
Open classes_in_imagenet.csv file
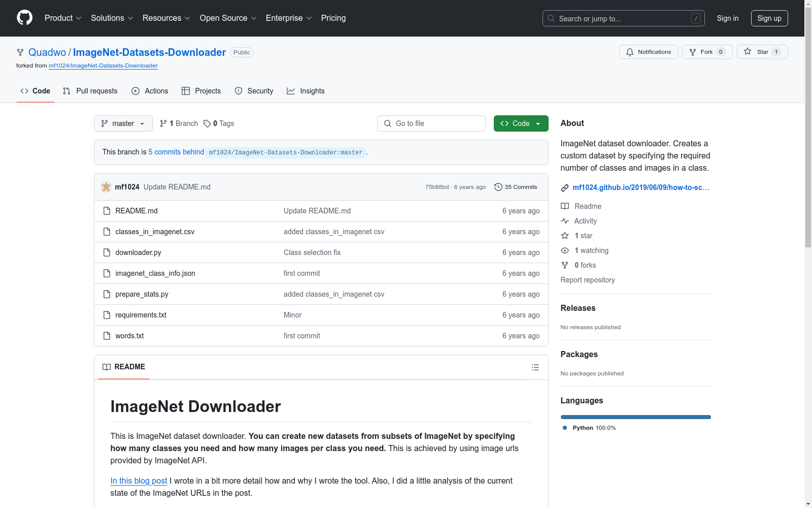[155, 232]
